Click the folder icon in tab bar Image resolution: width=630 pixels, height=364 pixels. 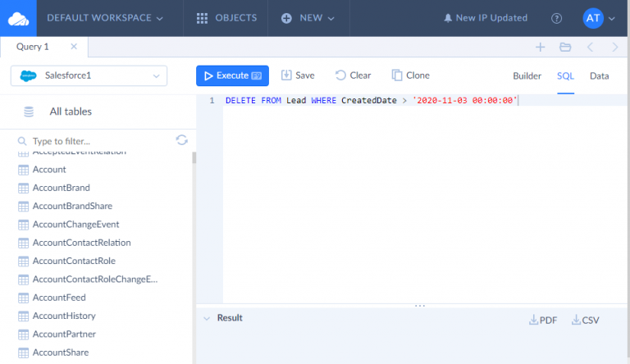point(565,48)
